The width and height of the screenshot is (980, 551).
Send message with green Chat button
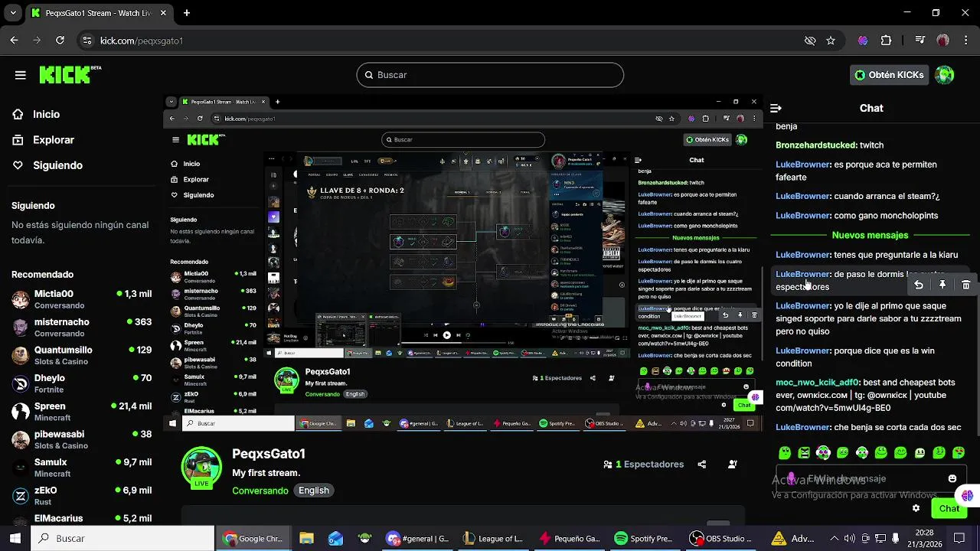click(x=949, y=508)
